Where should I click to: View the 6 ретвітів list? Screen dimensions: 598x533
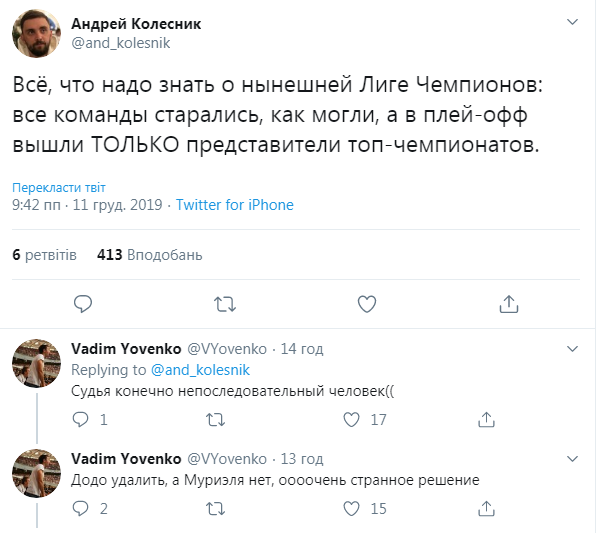[44, 255]
